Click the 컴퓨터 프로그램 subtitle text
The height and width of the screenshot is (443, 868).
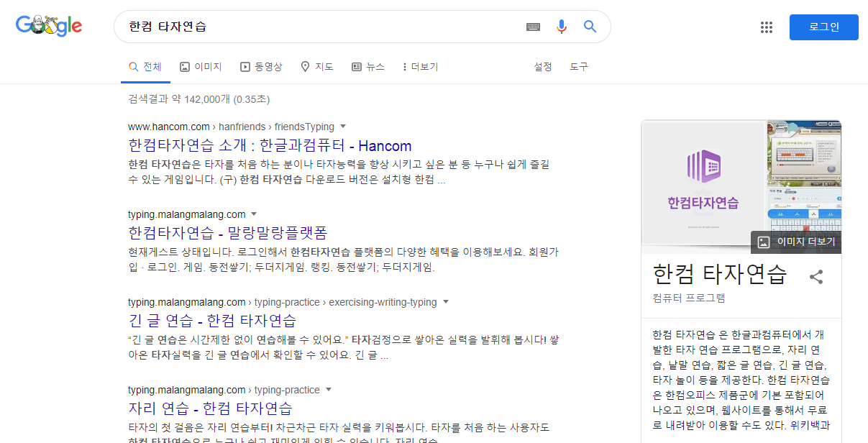click(689, 298)
